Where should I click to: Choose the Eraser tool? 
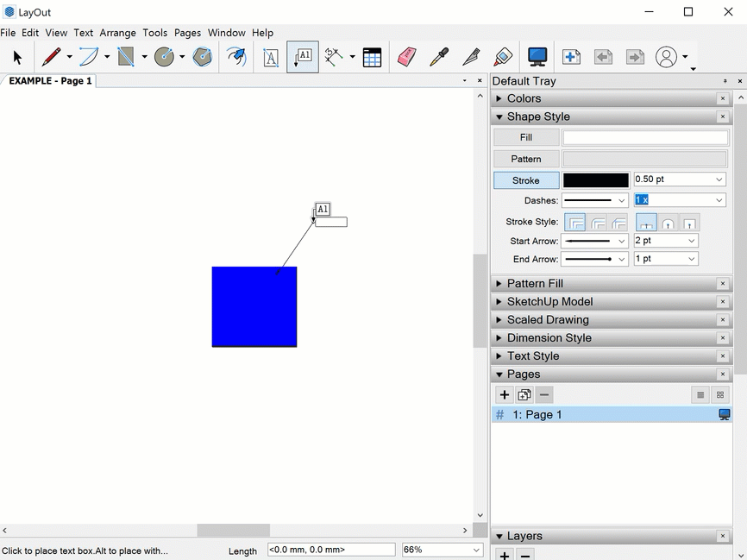tap(406, 56)
